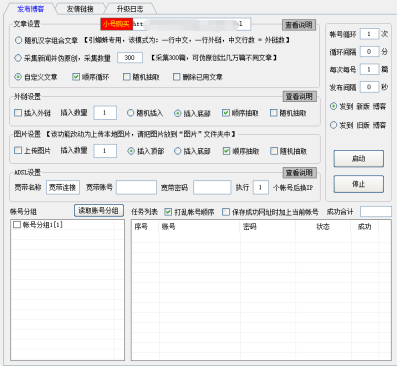397x367 pixels.
Task: Click the 循环间隔 minutes field
Action: coord(369,52)
